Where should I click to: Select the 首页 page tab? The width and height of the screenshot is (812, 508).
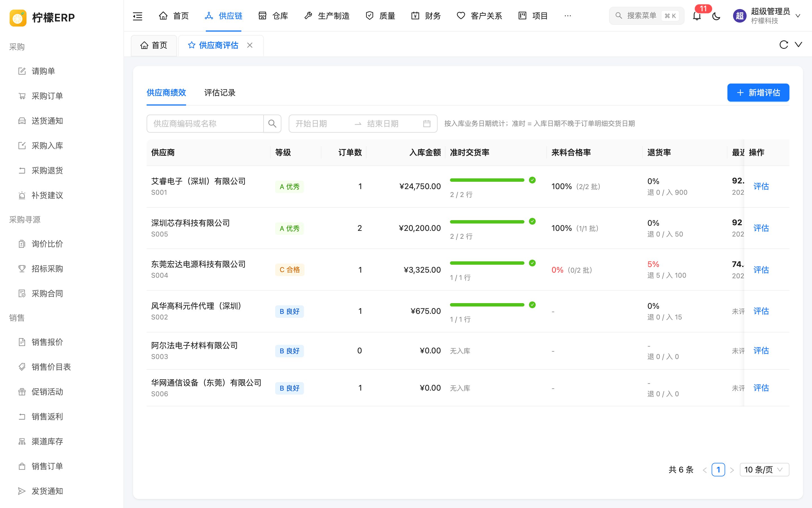point(154,45)
